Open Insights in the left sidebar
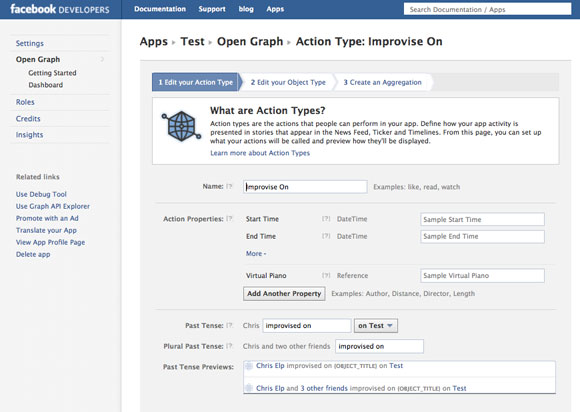Image resolution: width=580 pixels, height=412 pixels. 29,135
